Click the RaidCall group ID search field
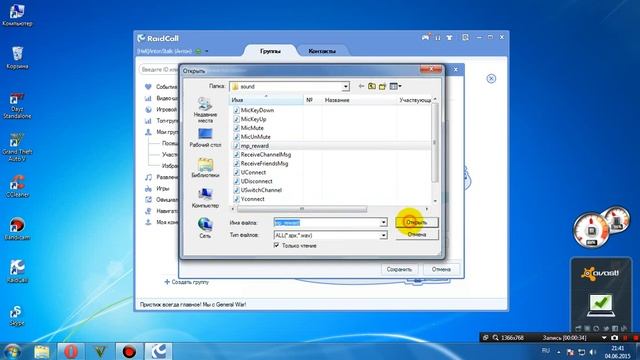640x360 pixels. 159,69
